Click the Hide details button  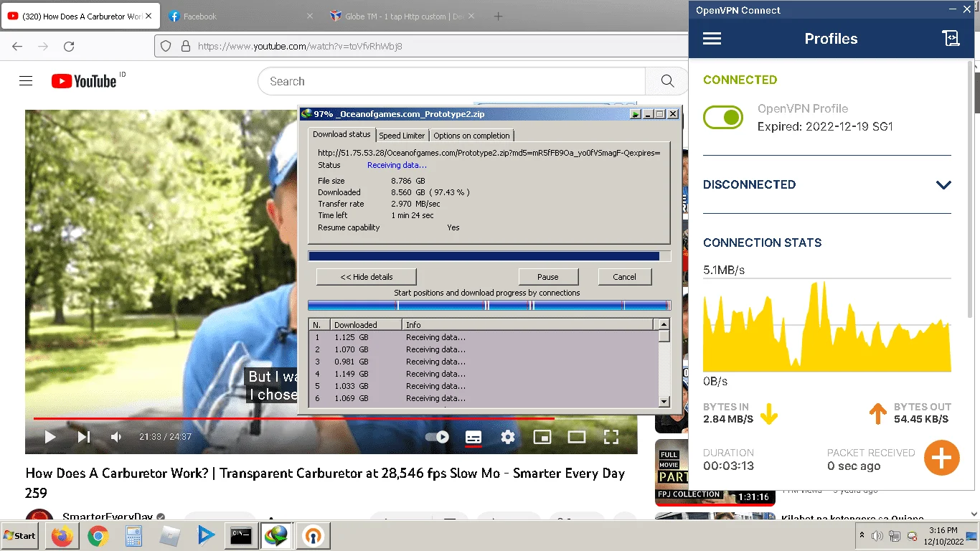point(367,277)
